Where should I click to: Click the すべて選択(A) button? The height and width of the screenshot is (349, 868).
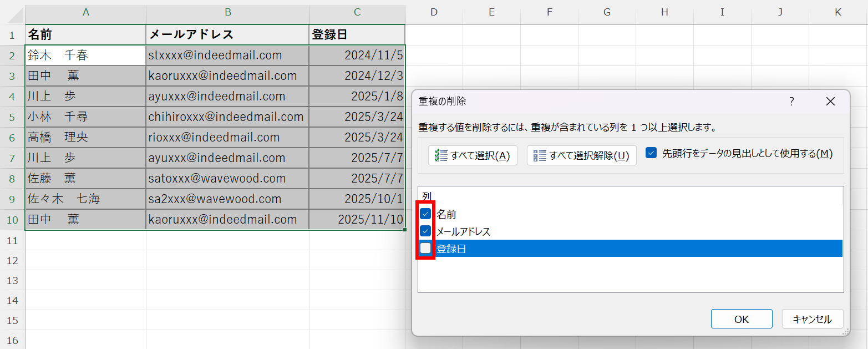click(x=473, y=155)
